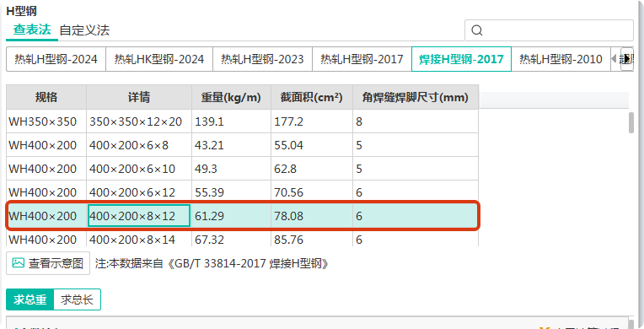Image resolution: width=644 pixels, height=329 pixels.
Task: Click the 177.2 area cell
Action: (x=312, y=121)
